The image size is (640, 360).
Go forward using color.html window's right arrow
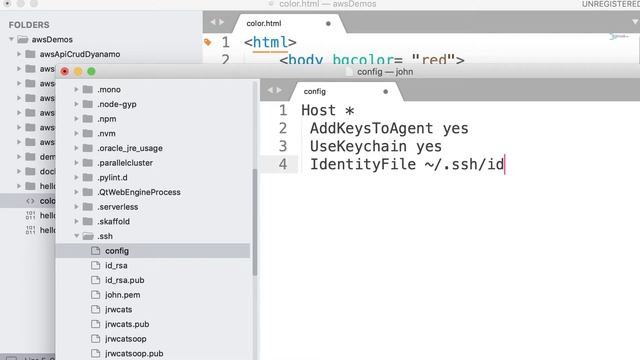click(222, 22)
